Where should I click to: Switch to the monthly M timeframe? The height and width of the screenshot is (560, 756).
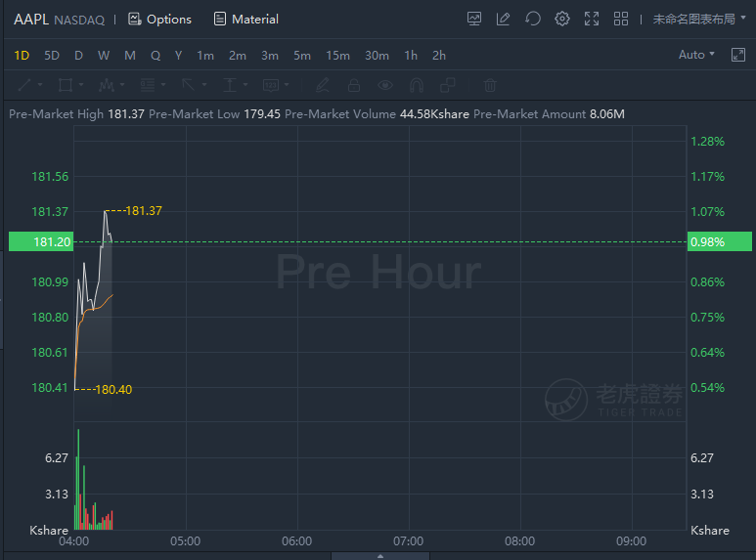click(130, 56)
